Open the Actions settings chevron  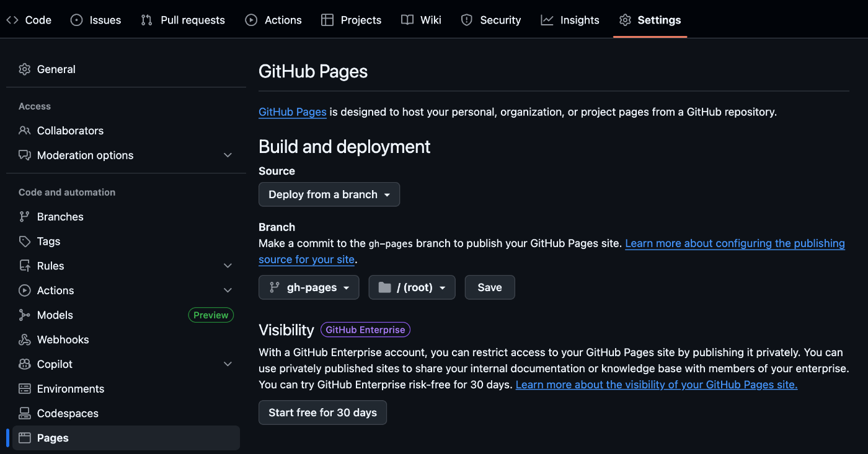point(228,290)
